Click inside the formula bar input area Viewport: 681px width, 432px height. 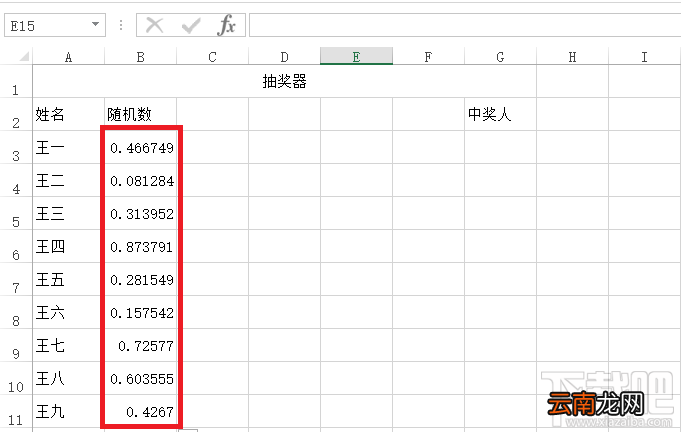[465, 25]
